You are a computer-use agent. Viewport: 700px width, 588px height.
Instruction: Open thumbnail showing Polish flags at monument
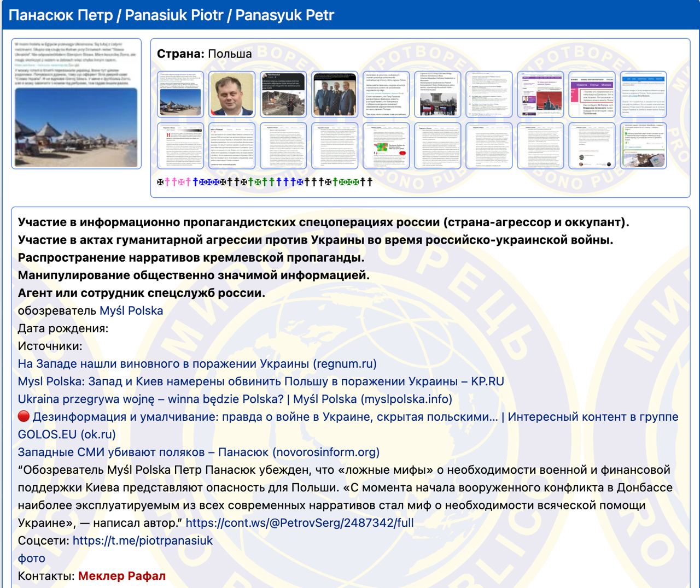(437, 94)
